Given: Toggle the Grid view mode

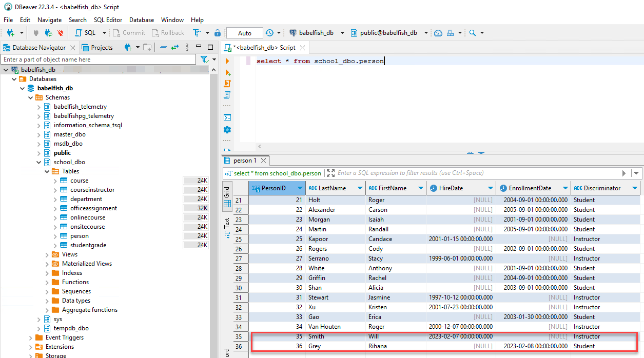Looking at the screenshot, I should (x=227, y=197).
